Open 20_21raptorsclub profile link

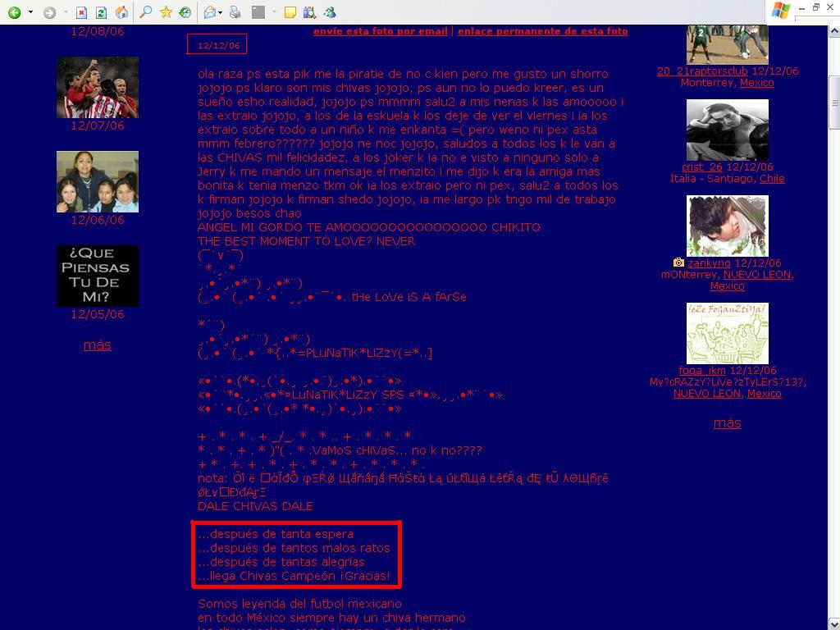pos(702,71)
